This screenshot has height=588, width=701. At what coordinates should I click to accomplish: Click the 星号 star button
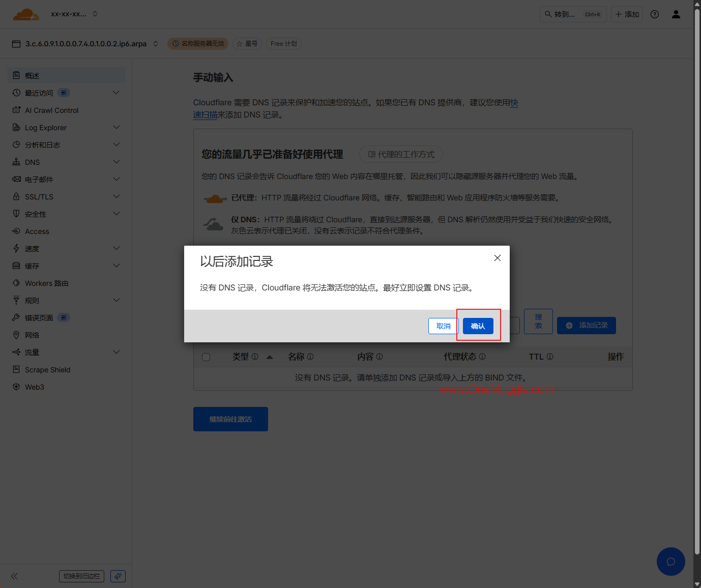(x=247, y=44)
